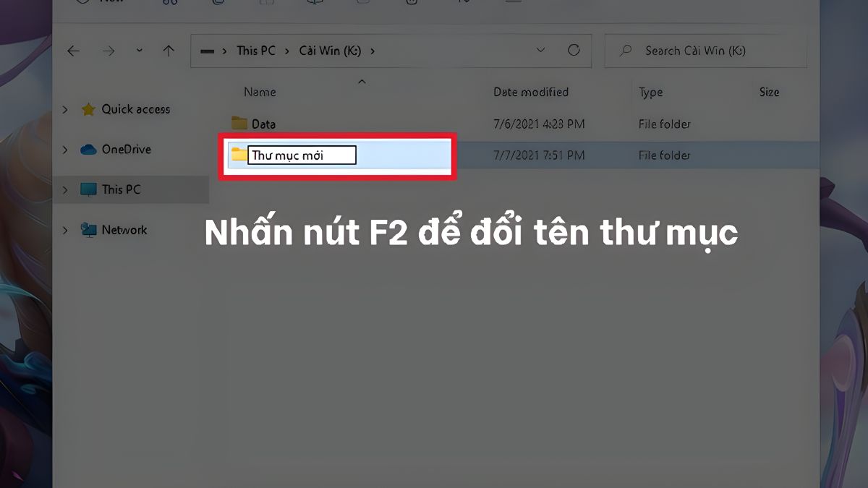Click the Network icon in the sidebar
This screenshot has height=488, width=868.
point(88,230)
